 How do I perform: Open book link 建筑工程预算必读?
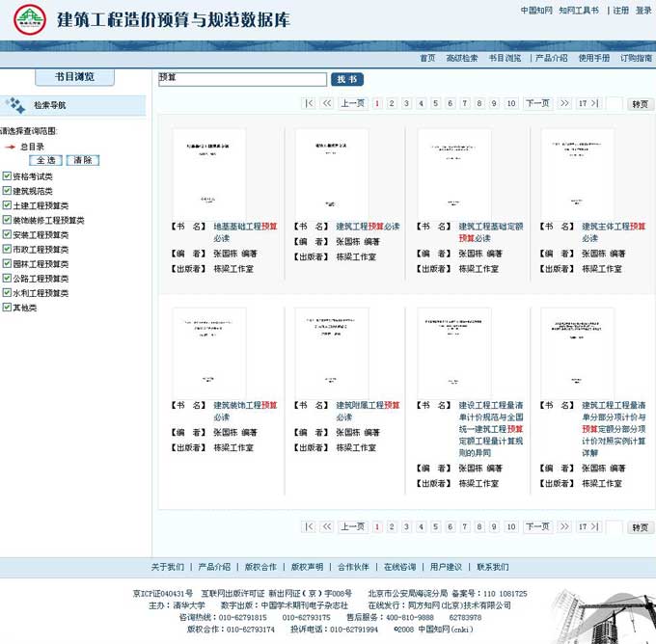pyautogui.click(x=367, y=227)
